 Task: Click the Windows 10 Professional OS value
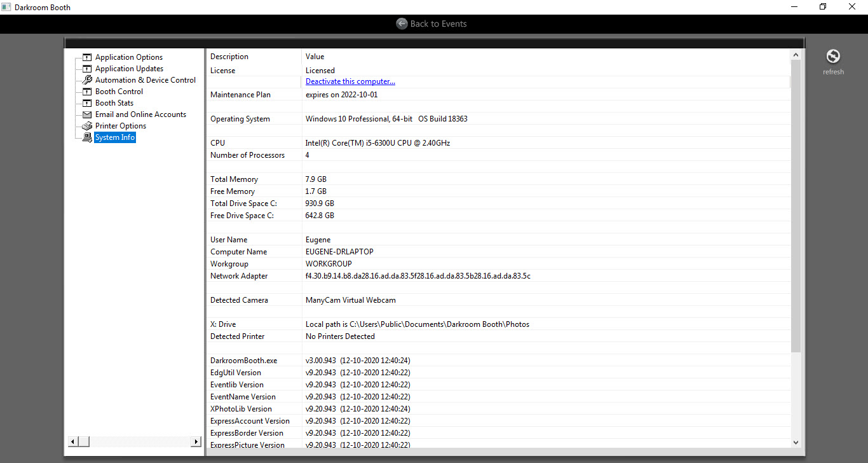click(x=386, y=119)
